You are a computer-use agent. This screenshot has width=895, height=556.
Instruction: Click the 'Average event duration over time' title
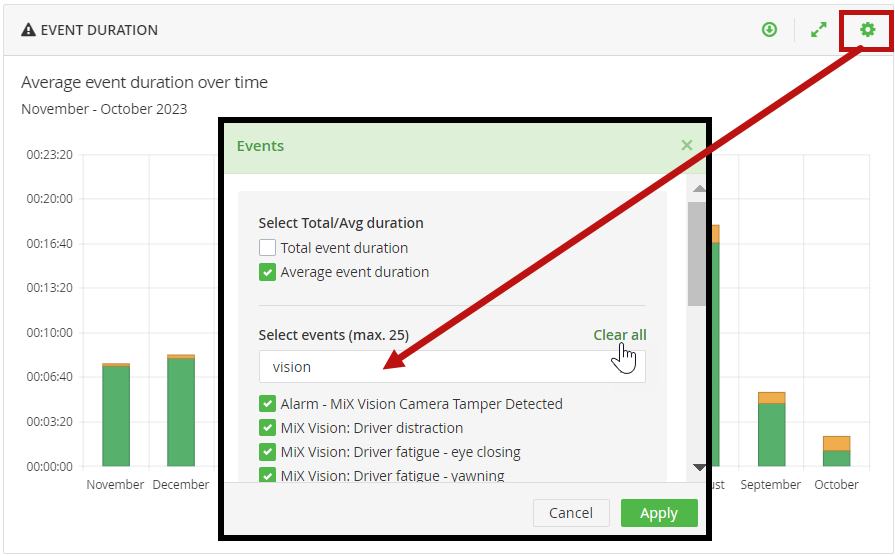(x=144, y=82)
